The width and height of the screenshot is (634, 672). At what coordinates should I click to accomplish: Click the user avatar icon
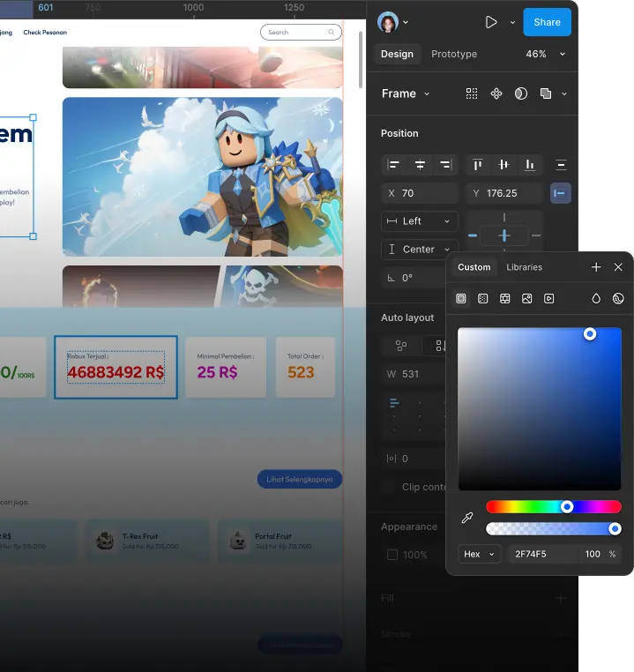388,22
